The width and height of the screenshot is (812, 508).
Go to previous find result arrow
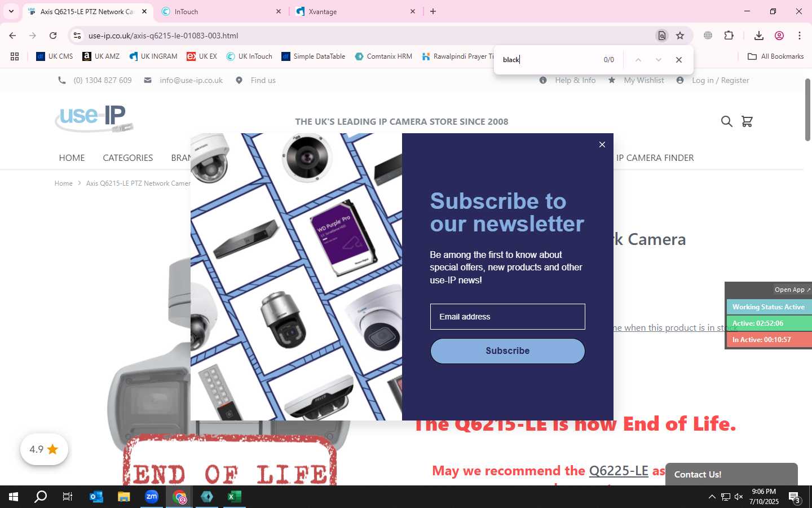pyautogui.click(x=638, y=60)
